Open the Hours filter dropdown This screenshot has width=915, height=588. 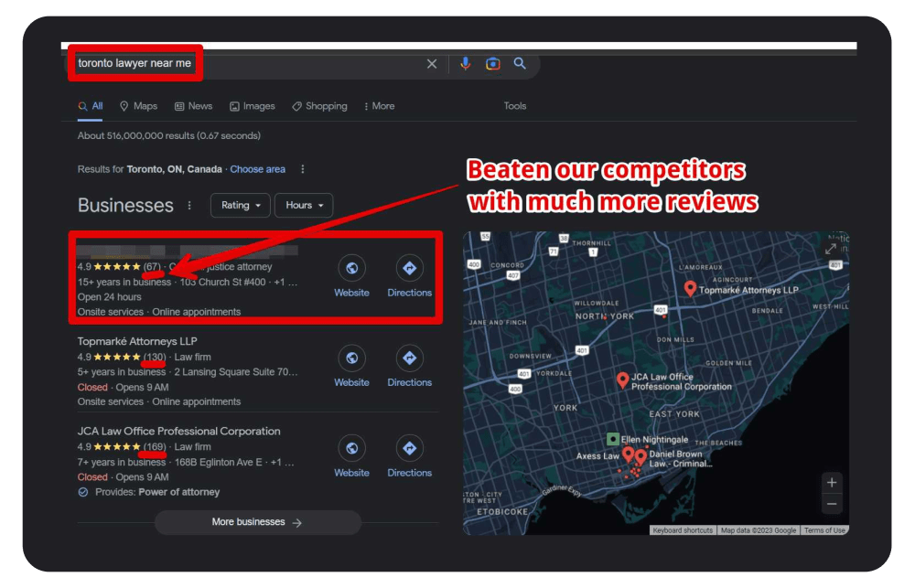click(x=303, y=205)
